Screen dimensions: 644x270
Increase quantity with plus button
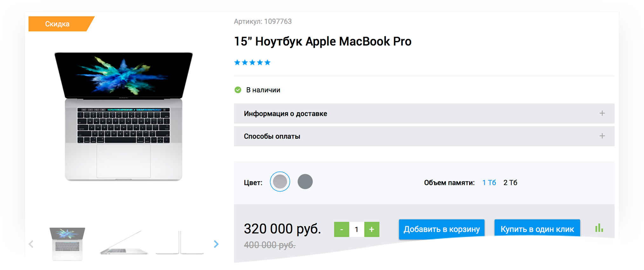coord(372,229)
